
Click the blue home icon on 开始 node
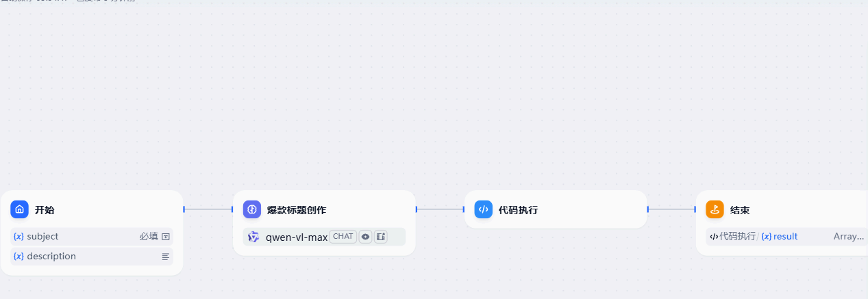pyautogui.click(x=20, y=209)
